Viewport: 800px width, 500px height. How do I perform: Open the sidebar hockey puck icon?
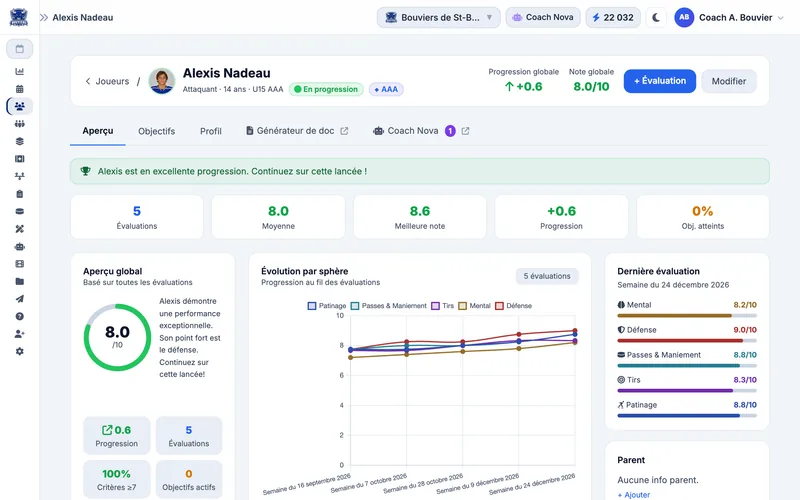pos(19,211)
